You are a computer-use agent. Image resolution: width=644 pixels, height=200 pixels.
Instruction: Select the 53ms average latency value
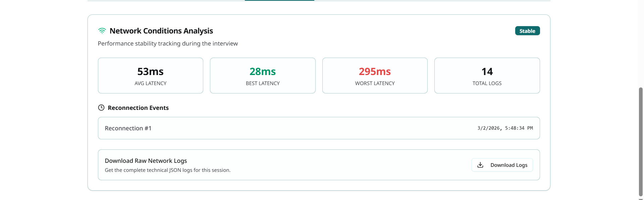(150, 71)
